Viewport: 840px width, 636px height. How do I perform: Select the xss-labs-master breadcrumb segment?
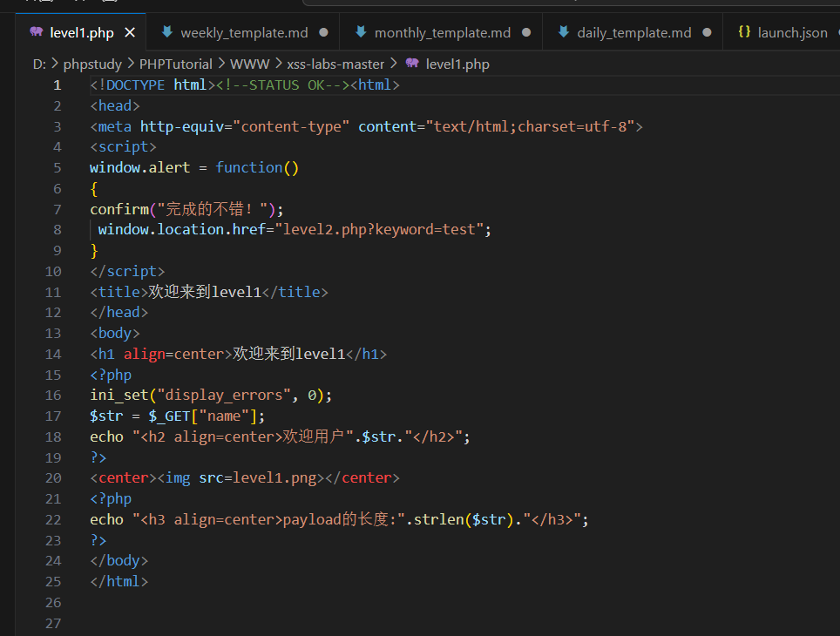(335, 64)
